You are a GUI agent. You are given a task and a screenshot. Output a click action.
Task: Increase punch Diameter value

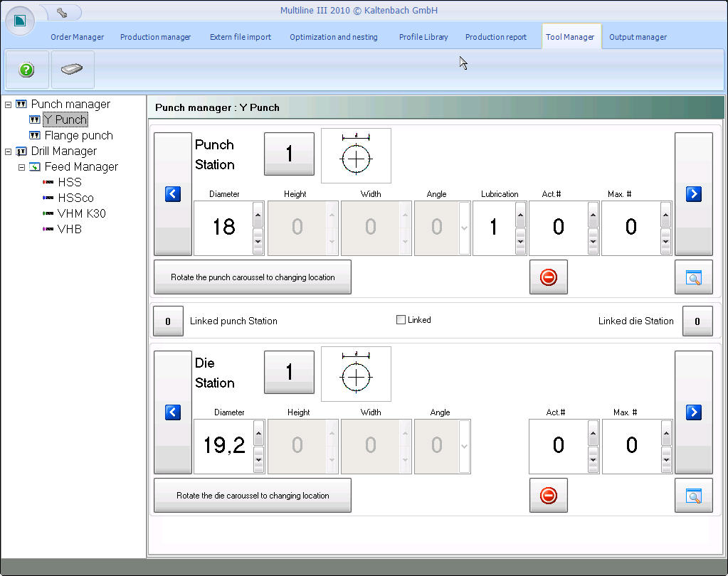point(258,215)
